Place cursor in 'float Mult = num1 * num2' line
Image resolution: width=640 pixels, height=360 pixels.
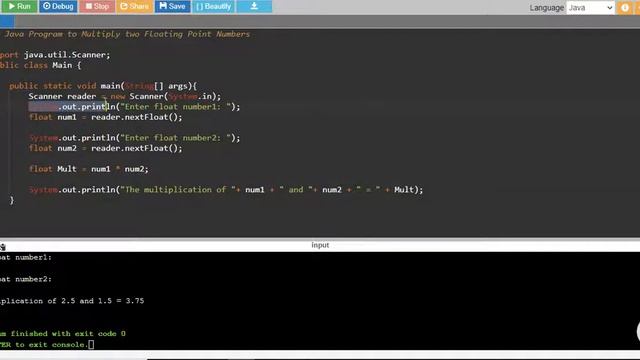point(89,169)
